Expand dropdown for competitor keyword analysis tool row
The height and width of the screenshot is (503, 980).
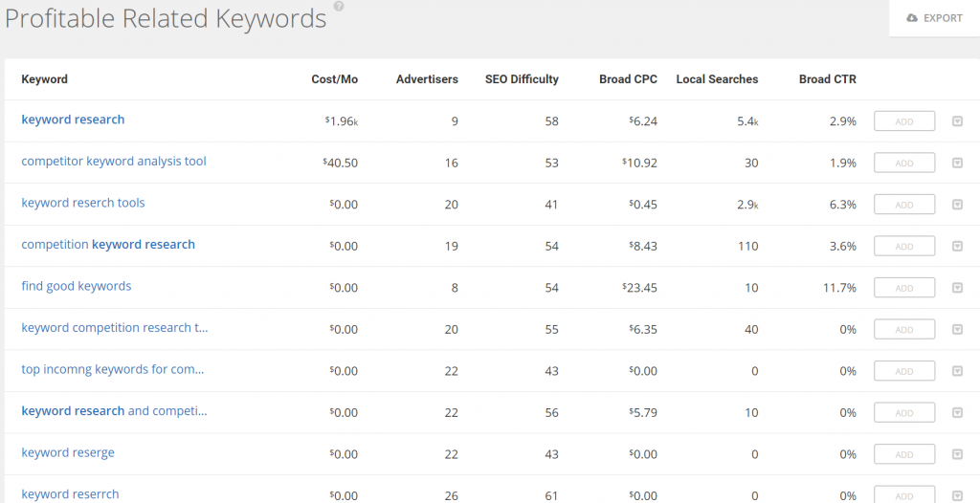957,164
